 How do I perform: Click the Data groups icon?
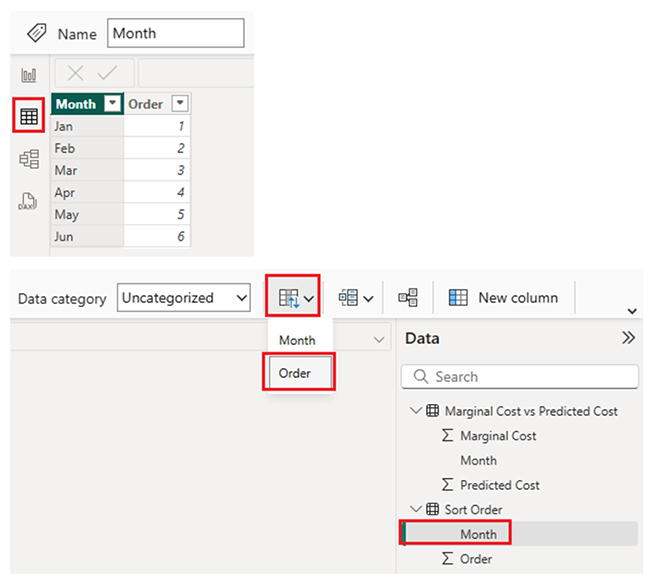pyautogui.click(x=355, y=298)
